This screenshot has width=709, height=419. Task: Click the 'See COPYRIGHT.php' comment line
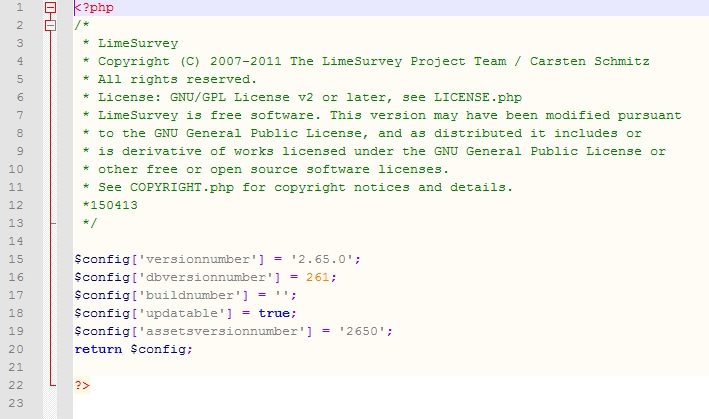298,188
